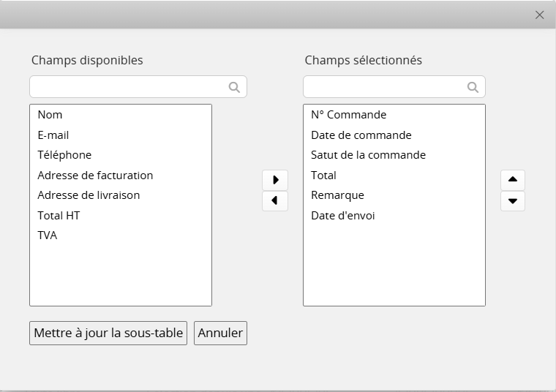The image size is (556, 392).
Task: Click search icon in Champs disponibles
Action: (x=234, y=87)
